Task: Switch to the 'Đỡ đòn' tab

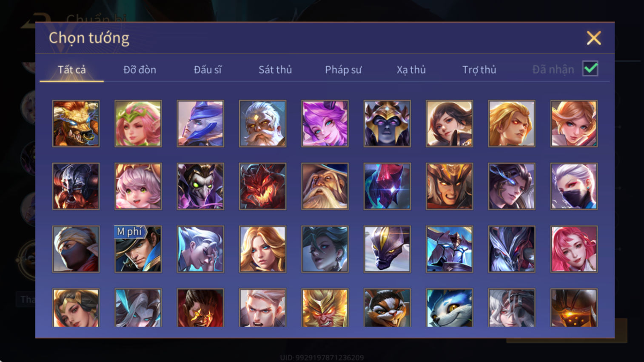Action: (x=140, y=70)
